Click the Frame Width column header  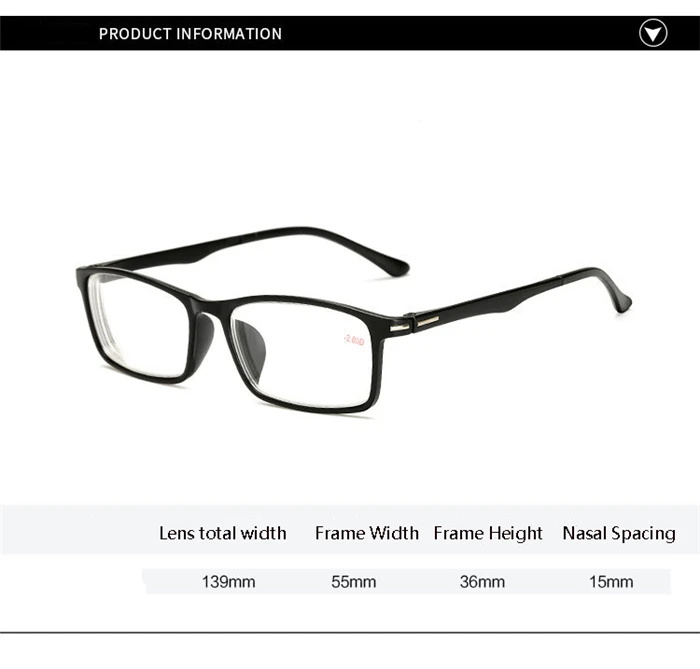pyautogui.click(x=367, y=533)
